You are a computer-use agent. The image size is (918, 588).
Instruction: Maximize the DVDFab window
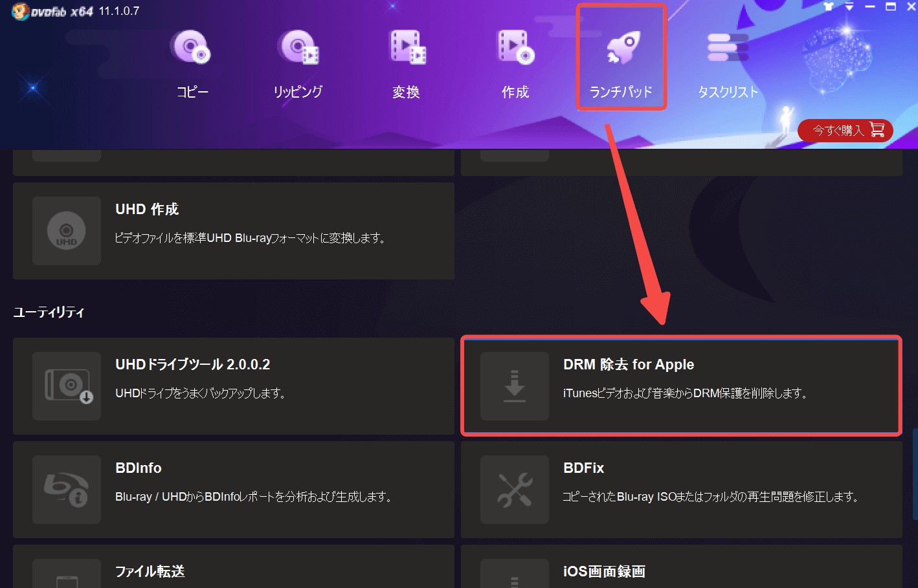891,6
